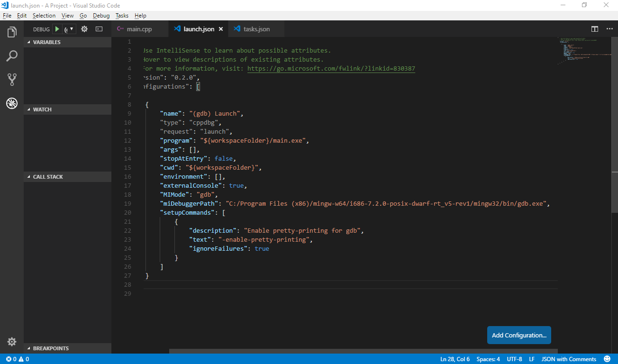The height and width of the screenshot is (364, 618).
Task: Click Ln 28, Col 6 in status bar
Action: [x=455, y=359]
